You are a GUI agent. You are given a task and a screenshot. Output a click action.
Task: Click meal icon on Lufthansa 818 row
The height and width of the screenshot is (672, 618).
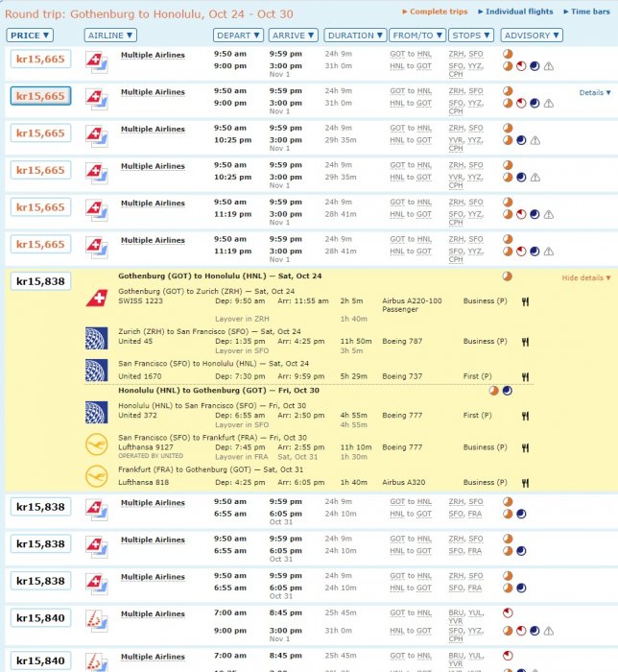coord(525,483)
